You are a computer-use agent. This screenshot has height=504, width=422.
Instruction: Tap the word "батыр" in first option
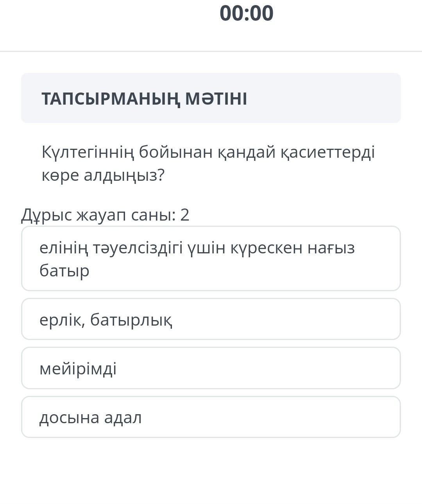point(64,271)
